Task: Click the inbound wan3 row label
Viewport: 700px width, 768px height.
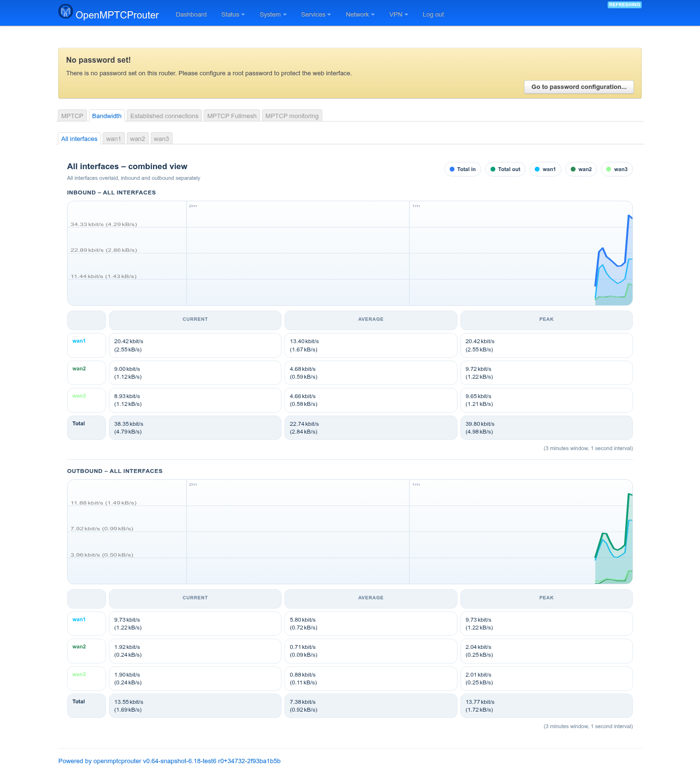Action: [79, 396]
